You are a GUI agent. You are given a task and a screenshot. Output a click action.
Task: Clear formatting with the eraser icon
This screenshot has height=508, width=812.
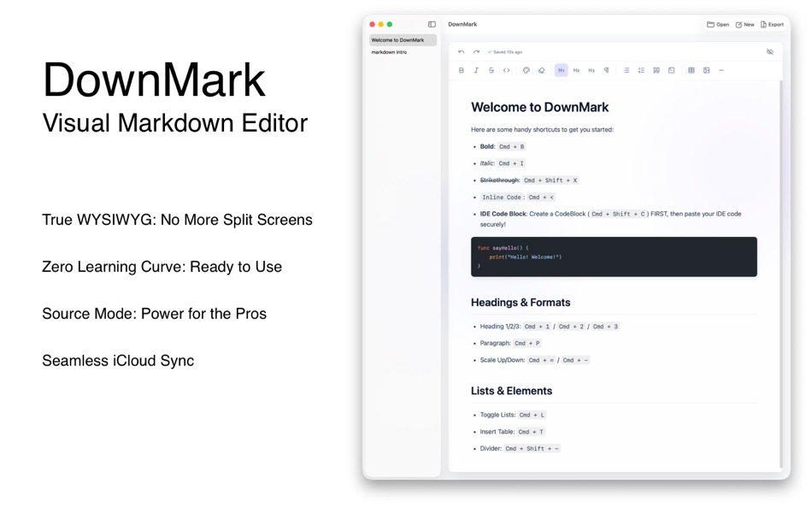[x=541, y=70]
